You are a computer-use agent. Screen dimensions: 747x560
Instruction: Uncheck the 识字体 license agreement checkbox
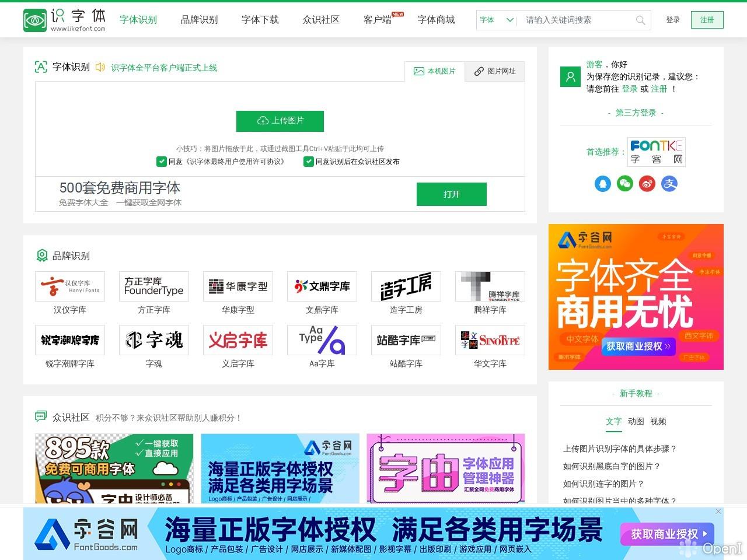point(162,162)
